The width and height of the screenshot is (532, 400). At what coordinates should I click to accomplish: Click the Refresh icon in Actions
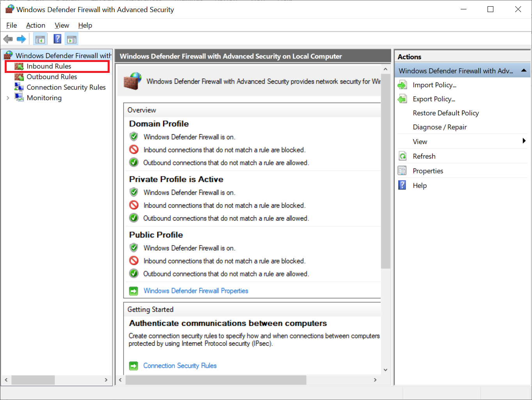402,156
